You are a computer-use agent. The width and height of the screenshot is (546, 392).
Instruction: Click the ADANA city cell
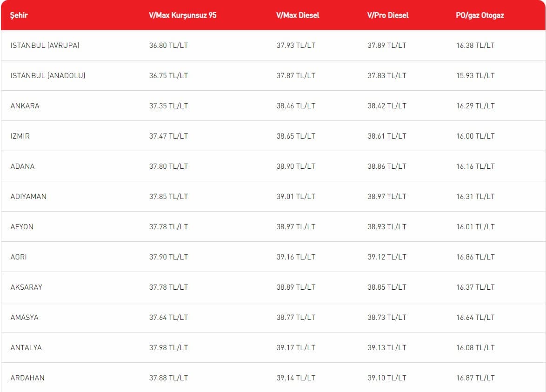click(22, 166)
